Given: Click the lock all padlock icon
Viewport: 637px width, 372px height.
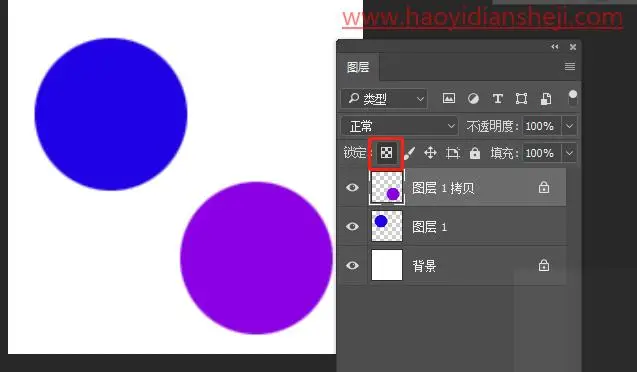Looking at the screenshot, I should [x=474, y=153].
